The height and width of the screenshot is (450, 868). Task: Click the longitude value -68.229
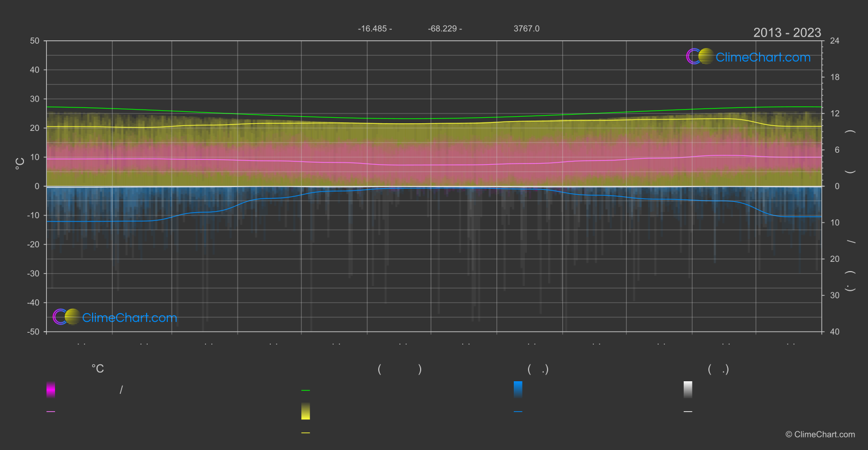[x=442, y=28]
